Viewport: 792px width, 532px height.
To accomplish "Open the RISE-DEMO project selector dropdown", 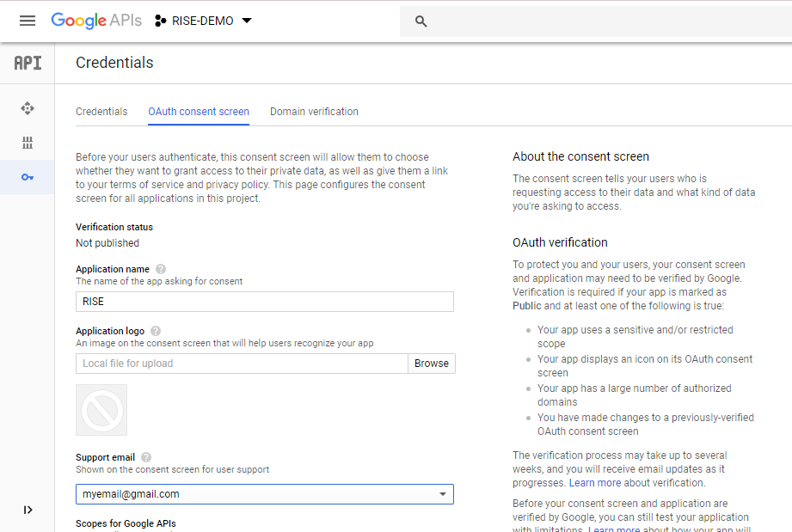I will click(203, 21).
